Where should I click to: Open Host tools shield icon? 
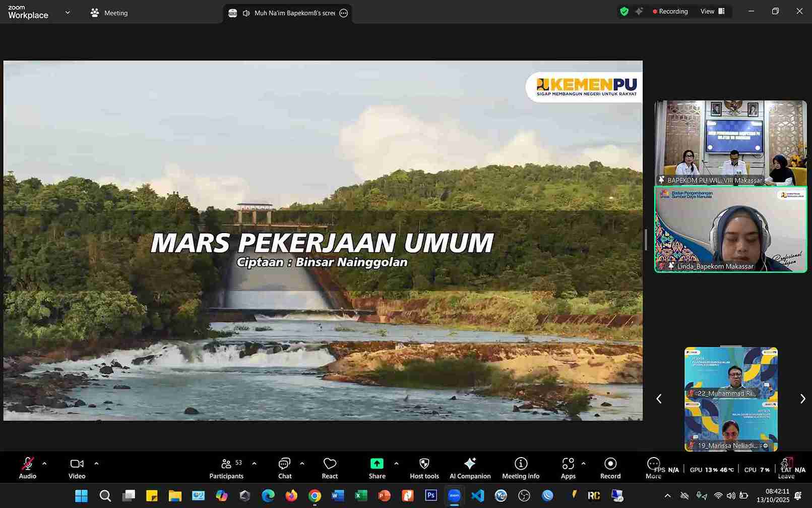tap(424, 468)
